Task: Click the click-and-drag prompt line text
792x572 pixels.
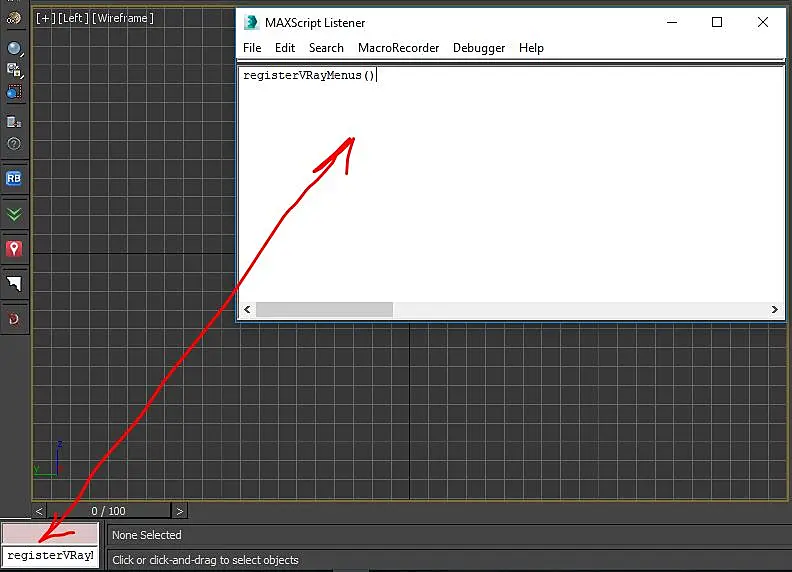Action: 205,560
